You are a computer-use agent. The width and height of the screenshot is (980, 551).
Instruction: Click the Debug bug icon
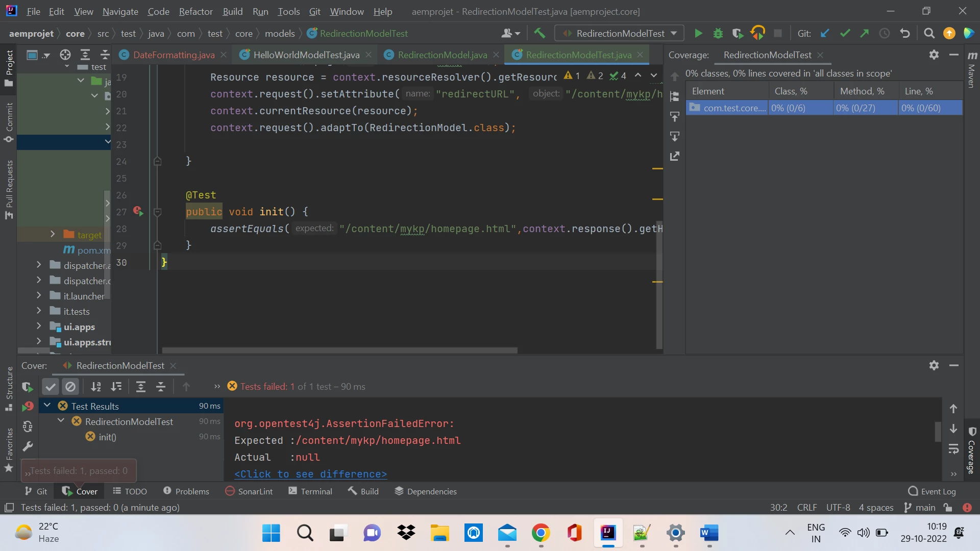pos(718,34)
